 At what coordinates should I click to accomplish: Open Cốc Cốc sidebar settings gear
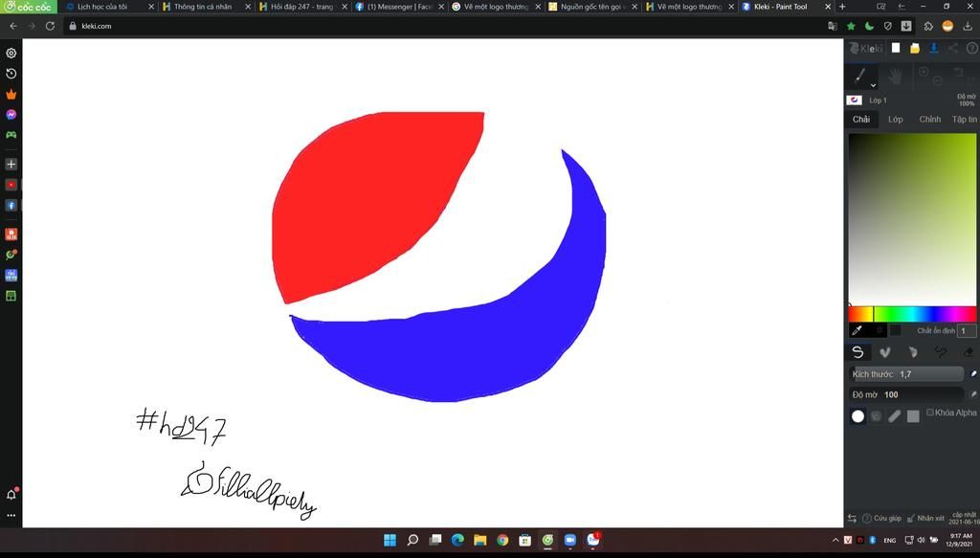11,53
